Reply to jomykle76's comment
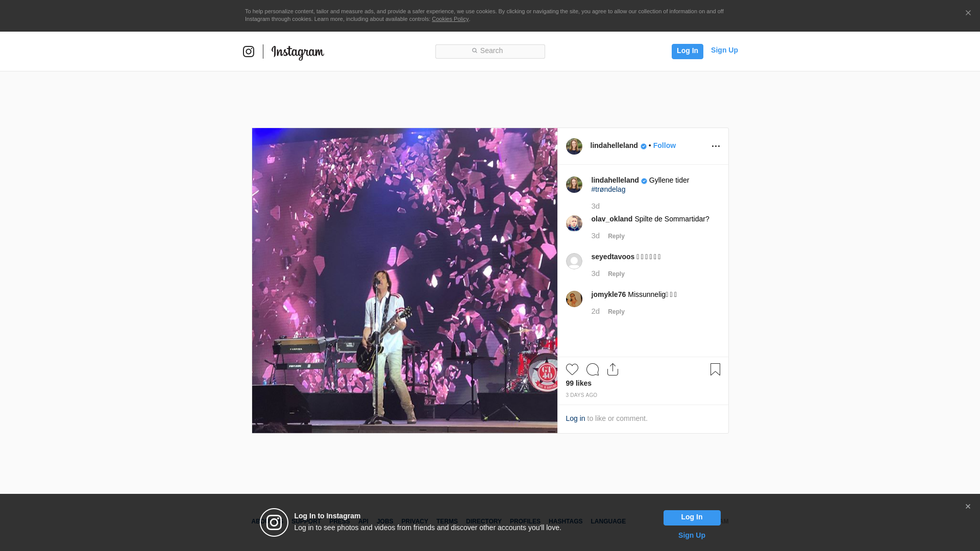This screenshot has width=980, height=551. tap(616, 312)
